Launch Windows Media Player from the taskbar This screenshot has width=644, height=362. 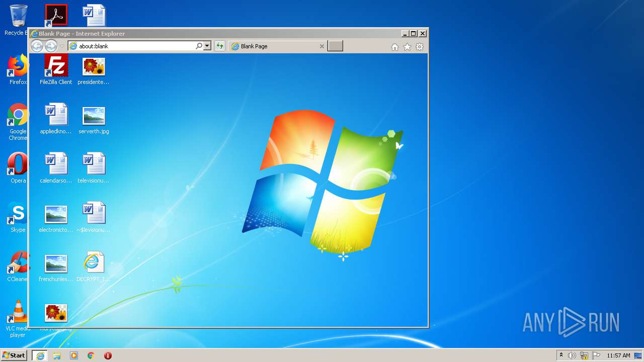(74, 355)
